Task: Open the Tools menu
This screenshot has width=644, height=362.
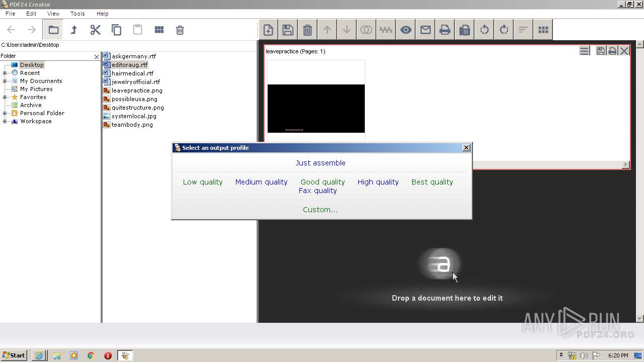Action: point(77,14)
